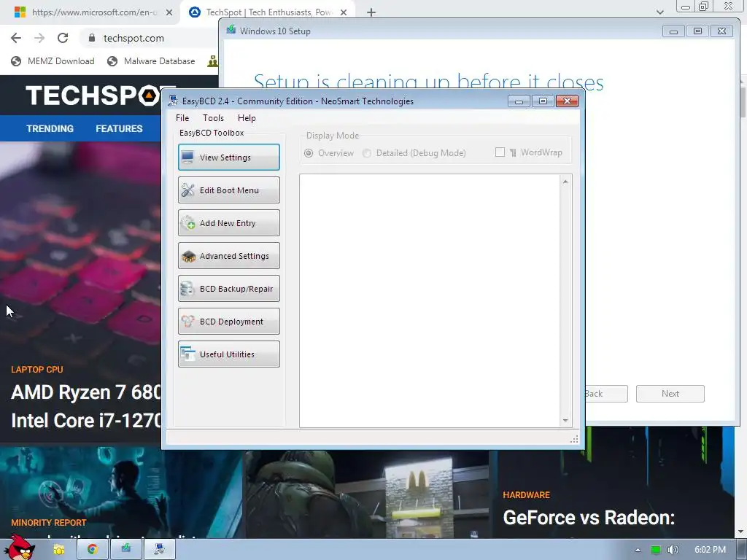747x560 pixels.
Task: Switch to EasyBCD taskbar item
Action: [x=160, y=550]
